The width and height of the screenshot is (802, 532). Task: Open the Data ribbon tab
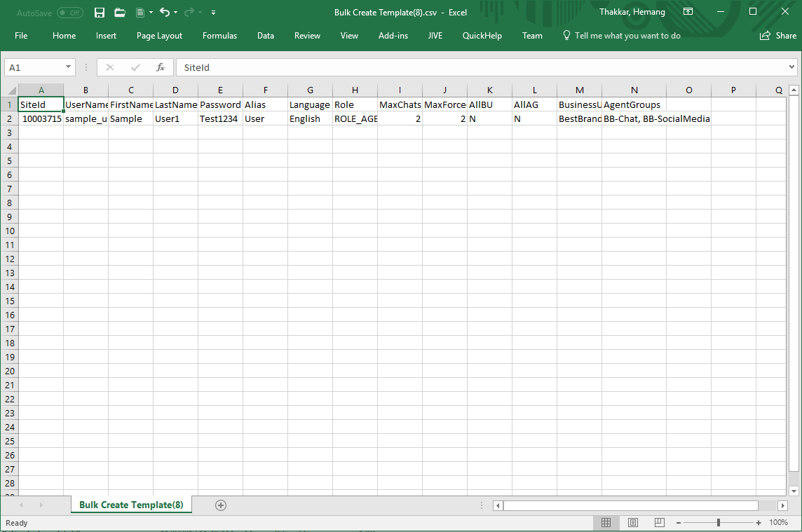[x=266, y=36]
